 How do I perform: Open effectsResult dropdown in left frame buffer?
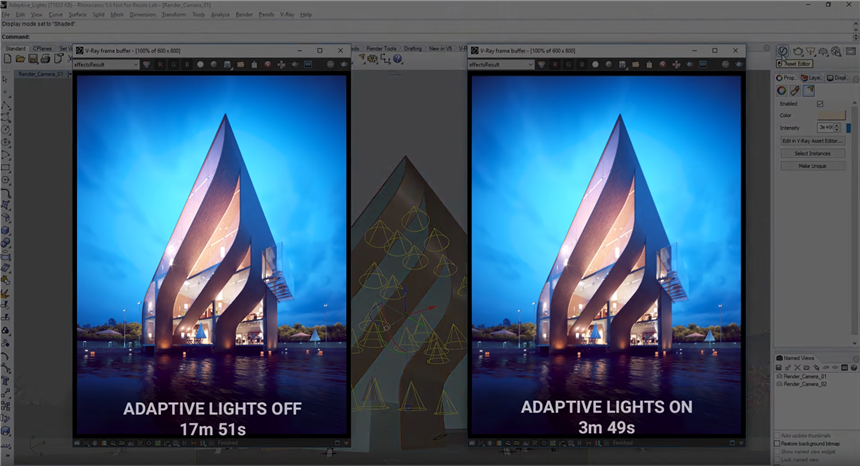[x=106, y=64]
